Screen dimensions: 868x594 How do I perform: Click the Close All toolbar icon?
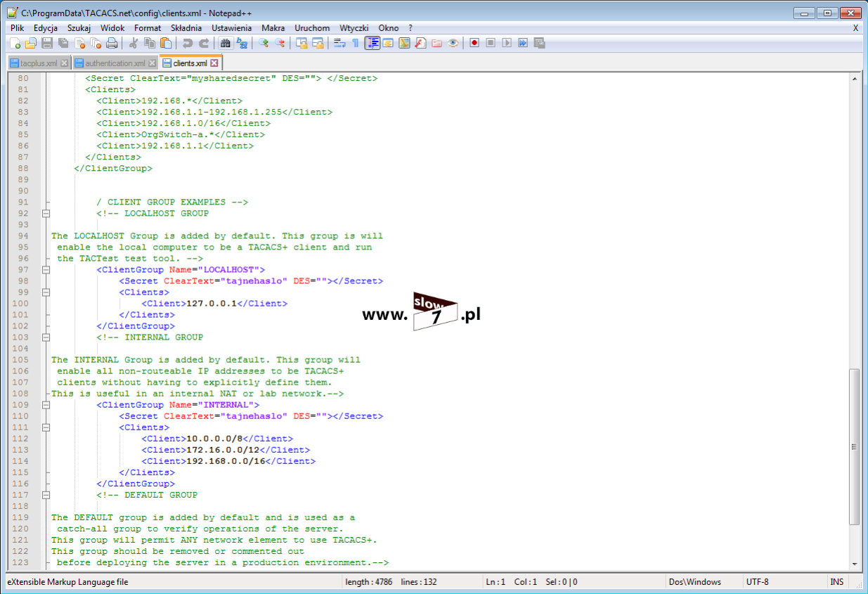[96, 43]
